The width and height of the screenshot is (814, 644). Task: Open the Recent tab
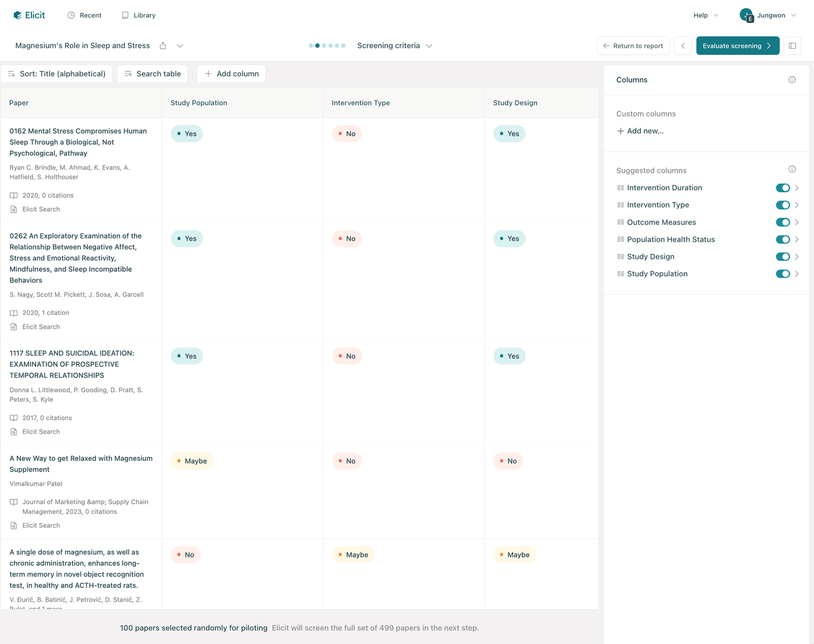click(x=84, y=15)
